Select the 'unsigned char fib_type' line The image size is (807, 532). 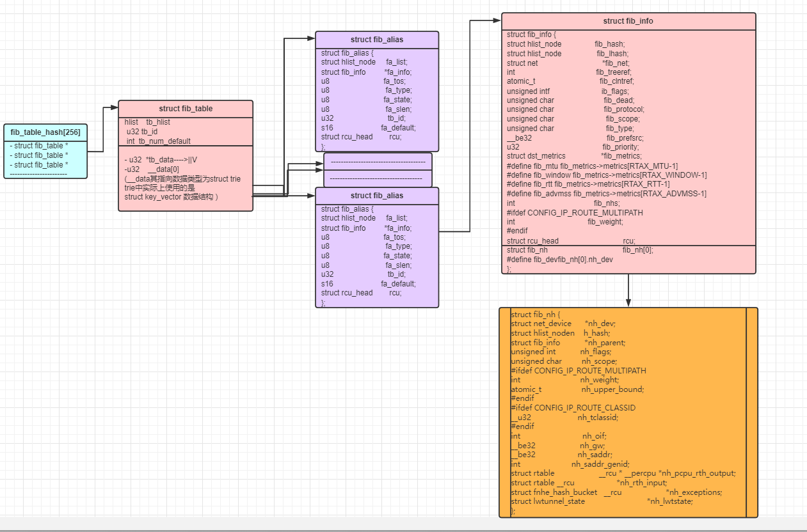[571, 129]
